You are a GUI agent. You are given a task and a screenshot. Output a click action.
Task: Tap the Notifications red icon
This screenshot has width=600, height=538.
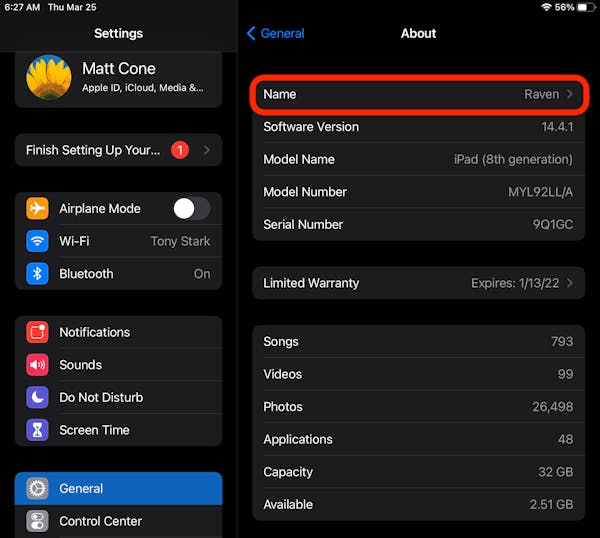click(37, 332)
